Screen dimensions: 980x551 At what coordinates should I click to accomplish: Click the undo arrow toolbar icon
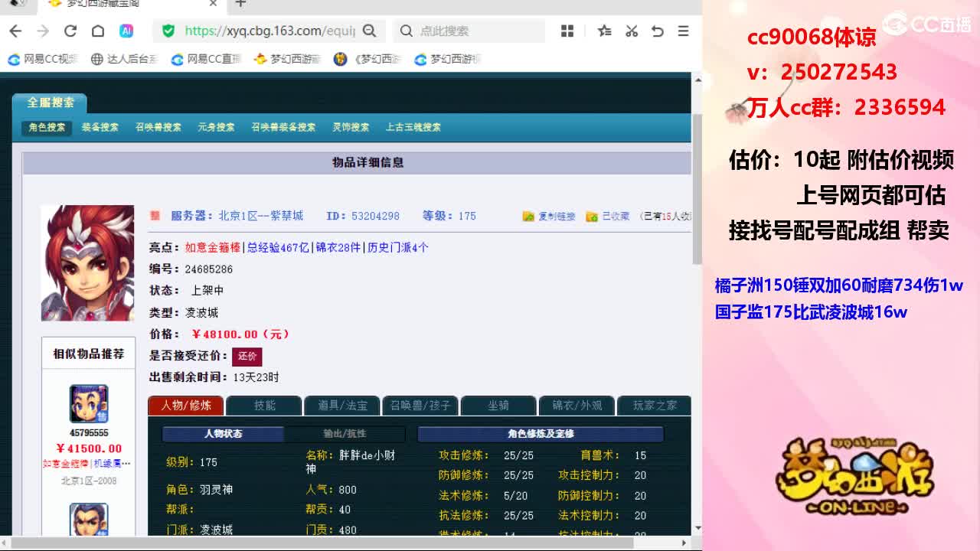pos(658,31)
